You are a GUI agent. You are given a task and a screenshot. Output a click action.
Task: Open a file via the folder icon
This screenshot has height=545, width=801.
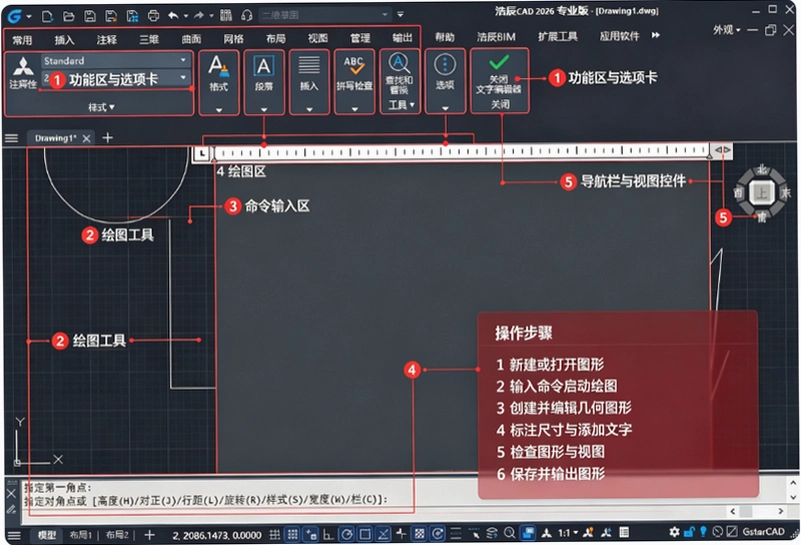click(x=68, y=16)
